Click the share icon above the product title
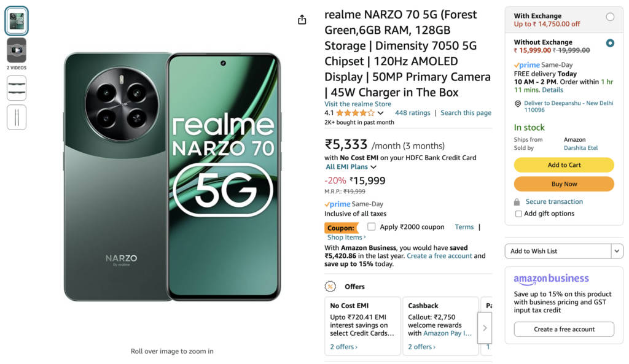Image resolution: width=629 pixels, height=364 pixels. click(x=302, y=19)
